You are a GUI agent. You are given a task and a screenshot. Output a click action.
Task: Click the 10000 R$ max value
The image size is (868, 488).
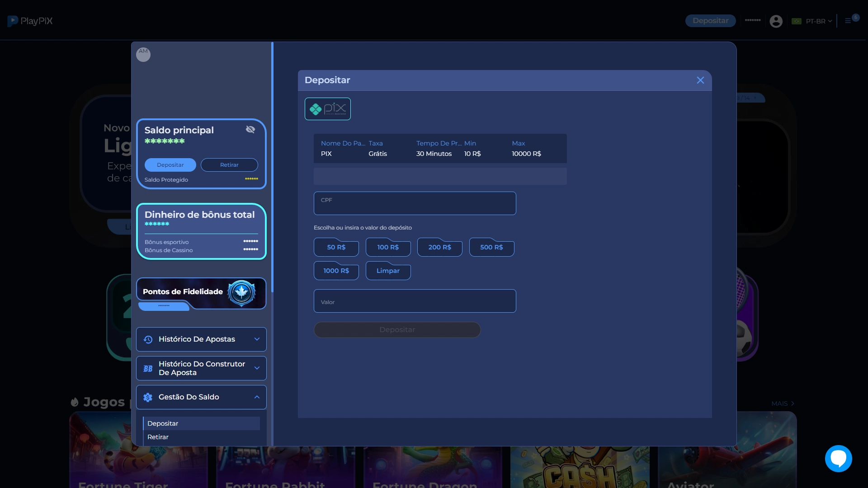click(526, 154)
